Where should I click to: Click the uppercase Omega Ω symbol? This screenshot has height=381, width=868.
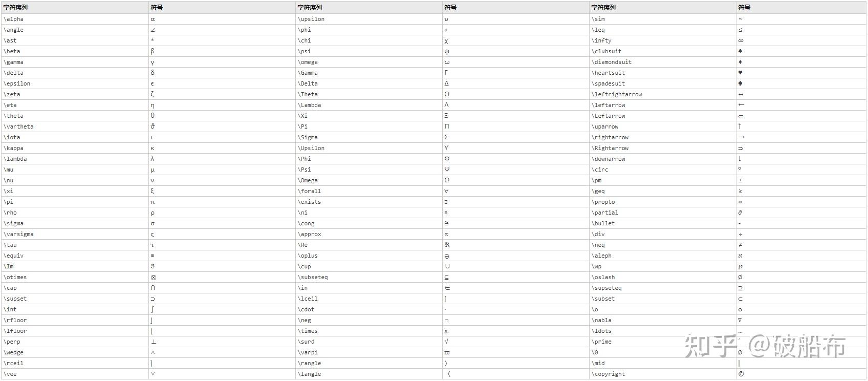[x=447, y=180]
